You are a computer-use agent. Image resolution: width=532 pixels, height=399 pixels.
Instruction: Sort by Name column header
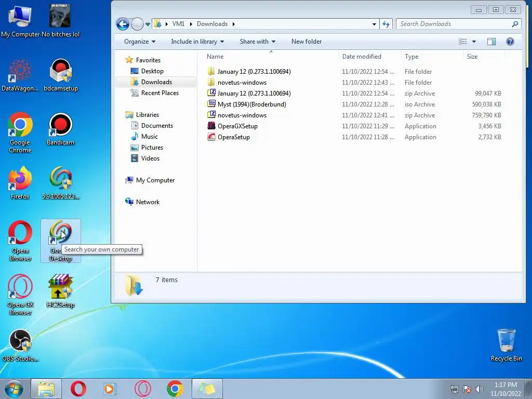(x=271, y=57)
